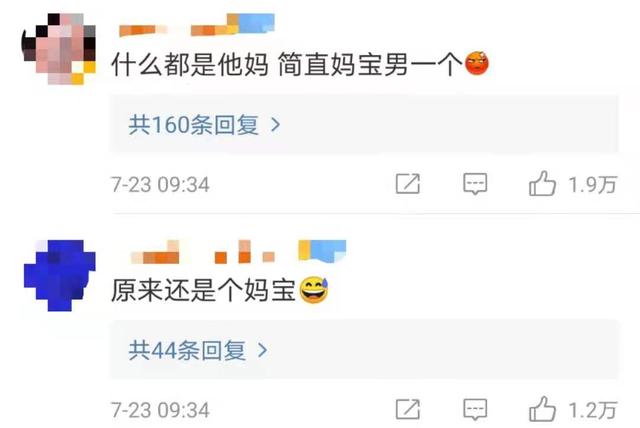The height and width of the screenshot is (428, 640).
Task: Open reply icon on the 1.9万 comment
Action: (x=475, y=184)
